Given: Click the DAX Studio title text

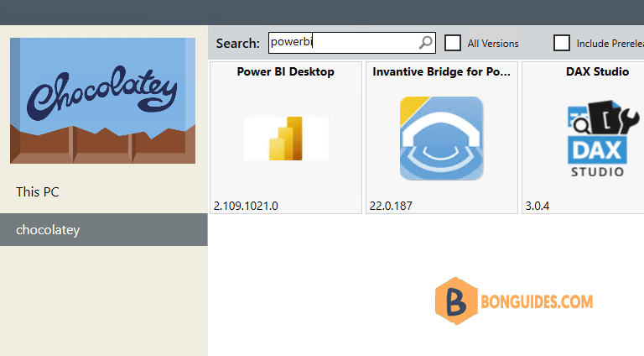Looking at the screenshot, I should pyautogui.click(x=597, y=71).
